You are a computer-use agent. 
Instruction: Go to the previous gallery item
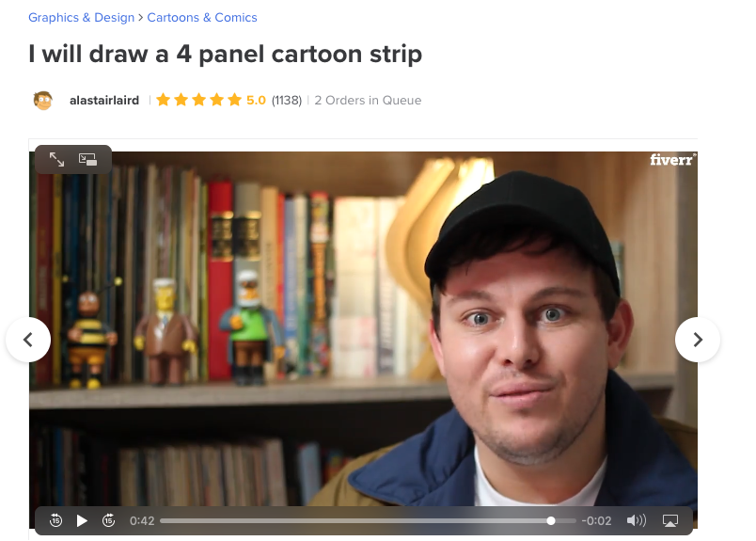[x=28, y=340]
